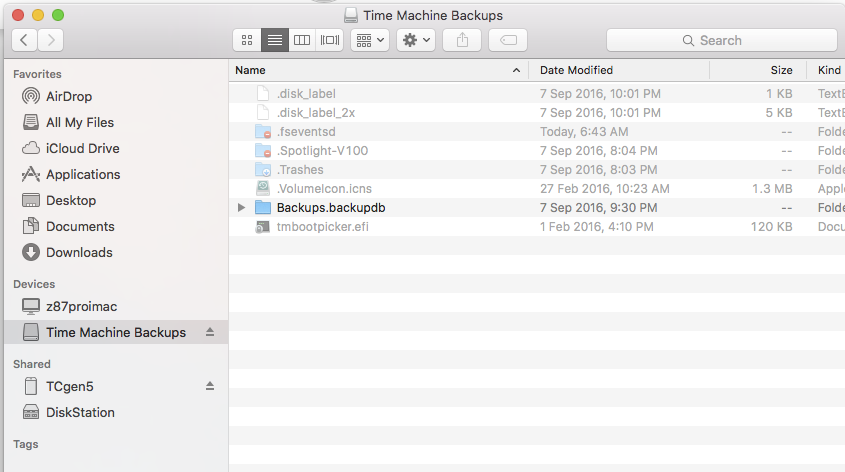The image size is (845, 472).
Task: Select Time Machine Backups device in sidebar
Action: pyautogui.click(x=116, y=332)
